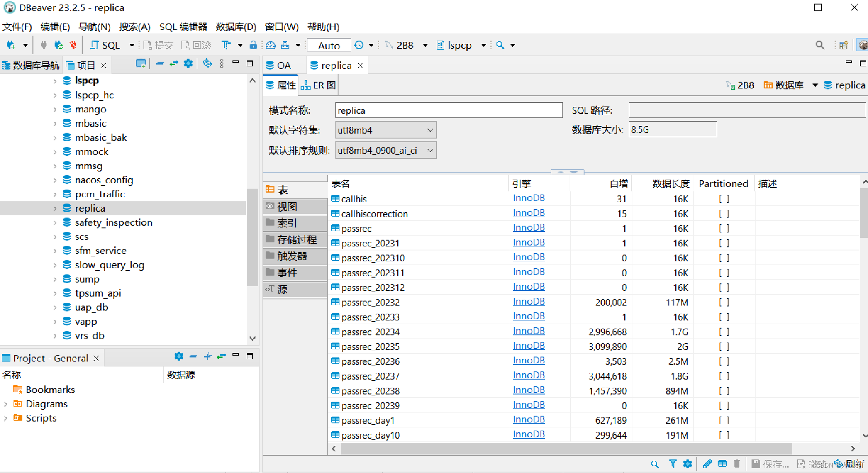Toggle Partitioned checkbox for callhiscorrection row
The image size is (868, 473).
[724, 214]
